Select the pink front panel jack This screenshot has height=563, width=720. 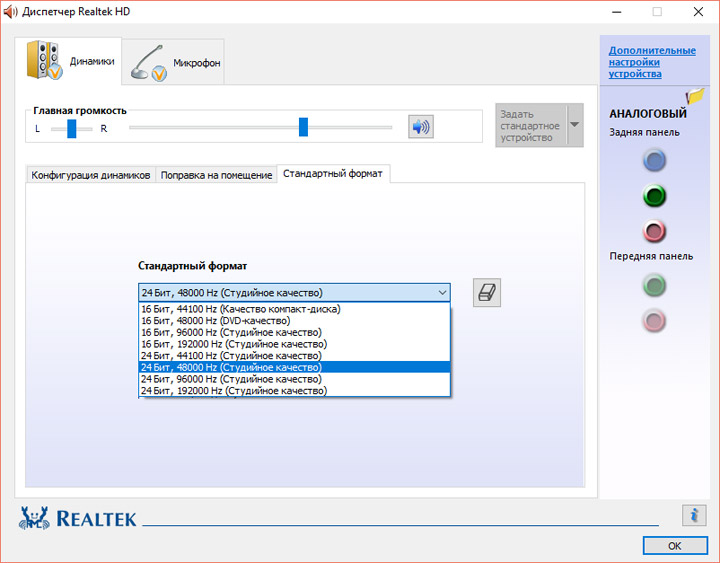[x=654, y=321]
